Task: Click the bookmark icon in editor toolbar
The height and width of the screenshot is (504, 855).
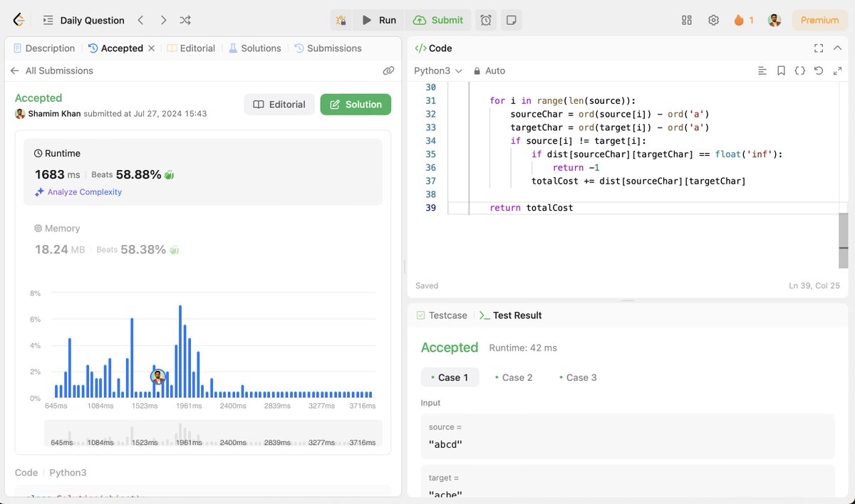Action: pos(781,70)
